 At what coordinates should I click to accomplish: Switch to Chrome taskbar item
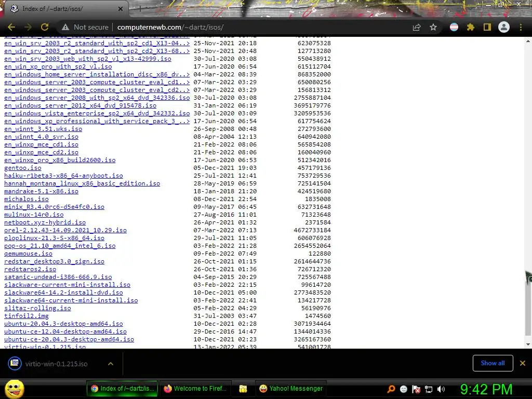click(x=123, y=389)
